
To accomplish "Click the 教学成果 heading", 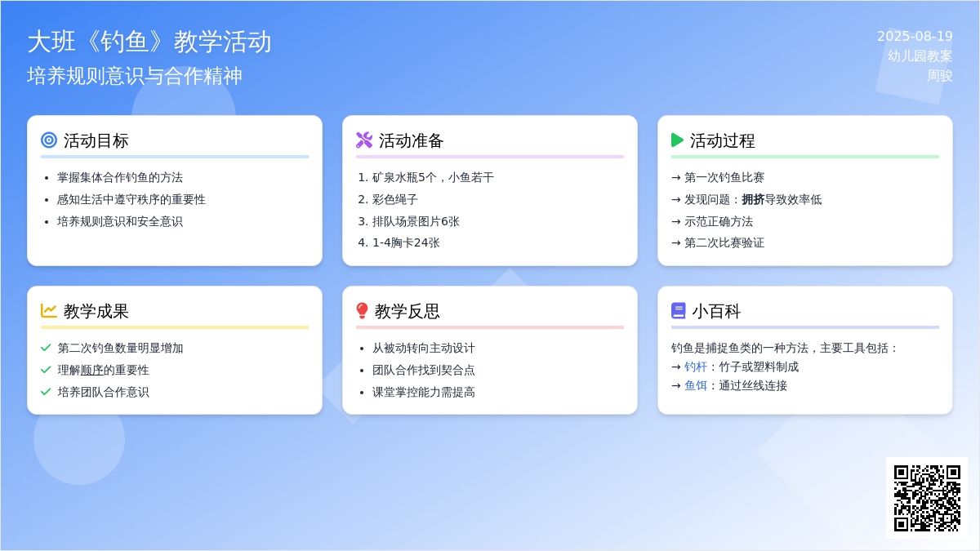I will (x=96, y=311).
